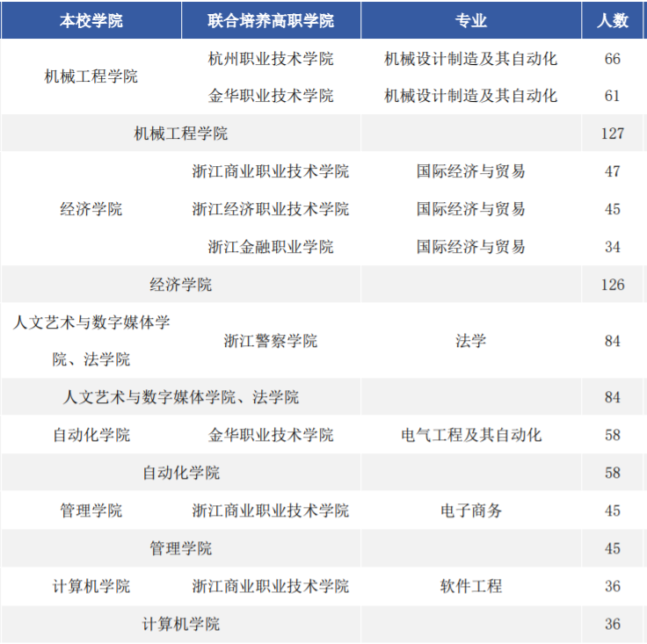Image resolution: width=647 pixels, height=644 pixels.
Task: Select 计算机学院 in the 软件工程 row
Action: click(x=91, y=586)
